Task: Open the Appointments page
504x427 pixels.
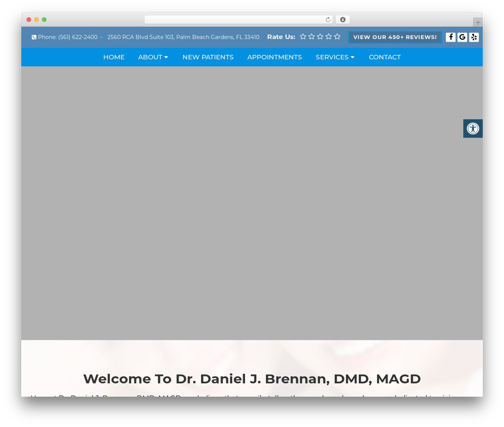Action: click(x=274, y=57)
